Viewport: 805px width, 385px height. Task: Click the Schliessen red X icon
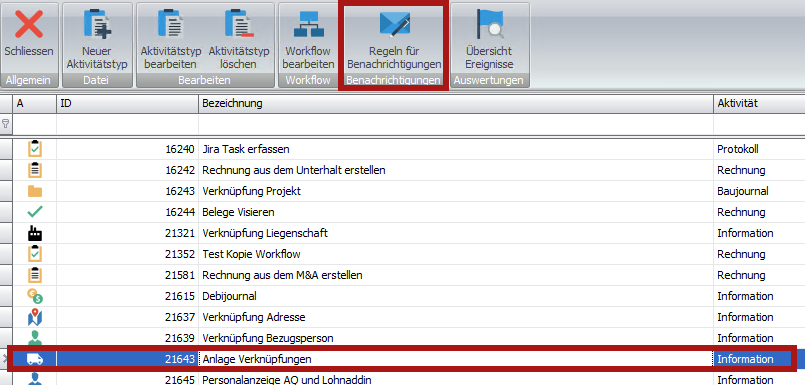(29, 24)
